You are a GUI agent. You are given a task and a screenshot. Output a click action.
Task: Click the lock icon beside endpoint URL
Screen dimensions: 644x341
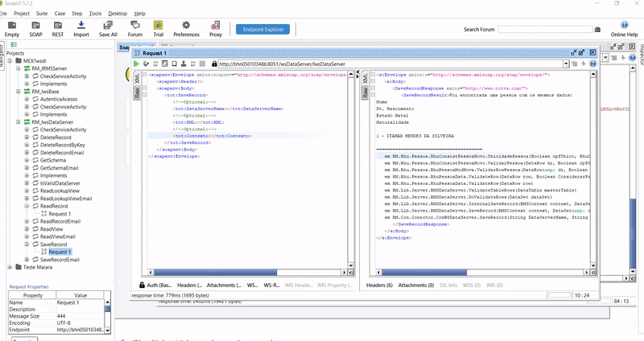click(x=214, y=64)
